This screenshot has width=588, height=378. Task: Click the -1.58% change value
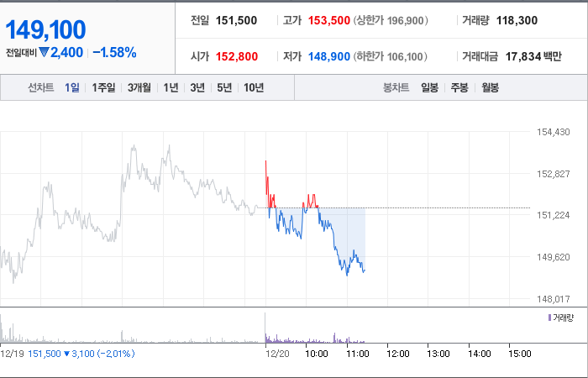click(x=114, y=52)
